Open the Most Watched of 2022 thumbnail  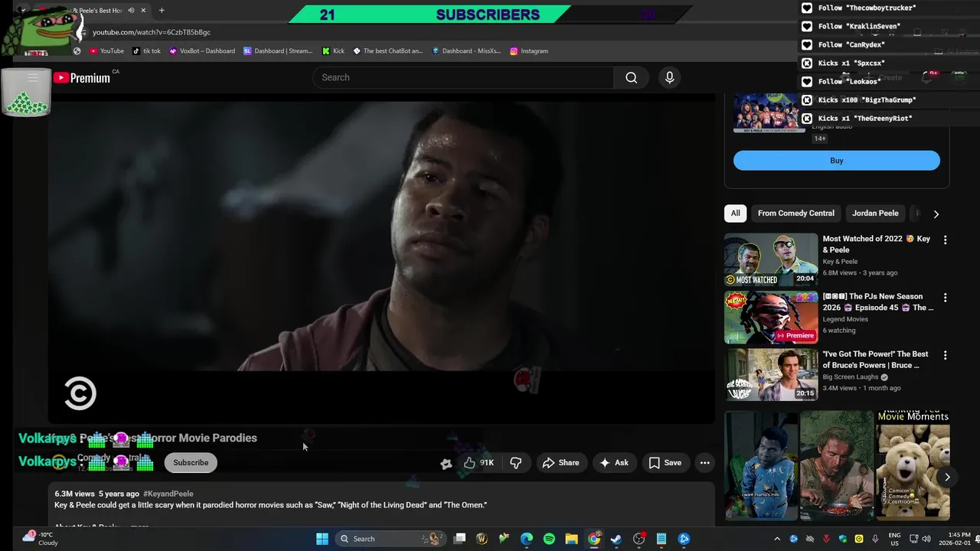pyautogui.click(x=771, y=259)
